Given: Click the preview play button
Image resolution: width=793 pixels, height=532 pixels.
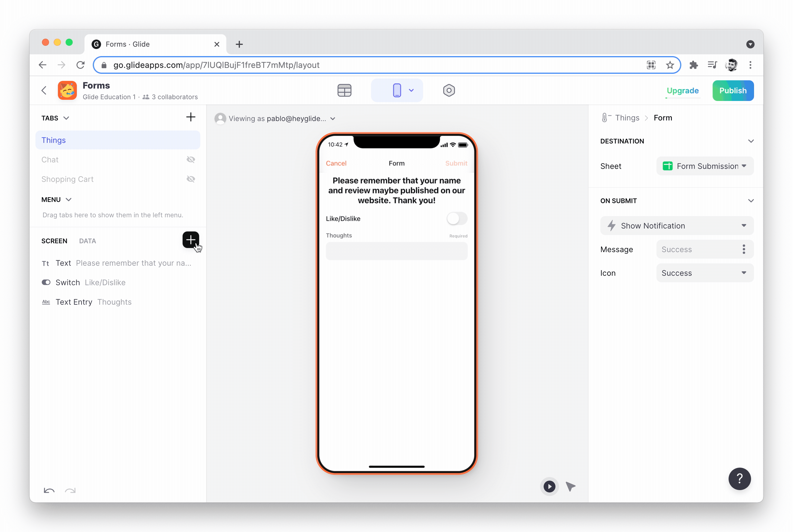Looking at the screenshot, I should (549, 487).
